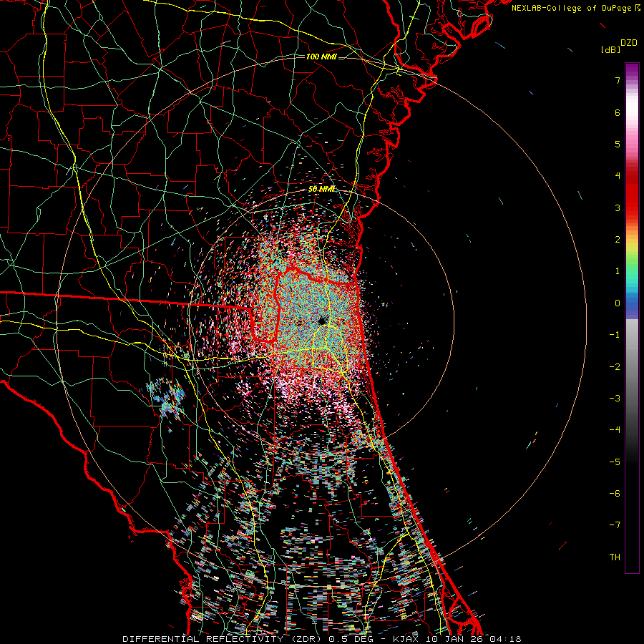644x644 pixels.
Task: Click the purple top segment of the color bar
Action: pos(632,70)
